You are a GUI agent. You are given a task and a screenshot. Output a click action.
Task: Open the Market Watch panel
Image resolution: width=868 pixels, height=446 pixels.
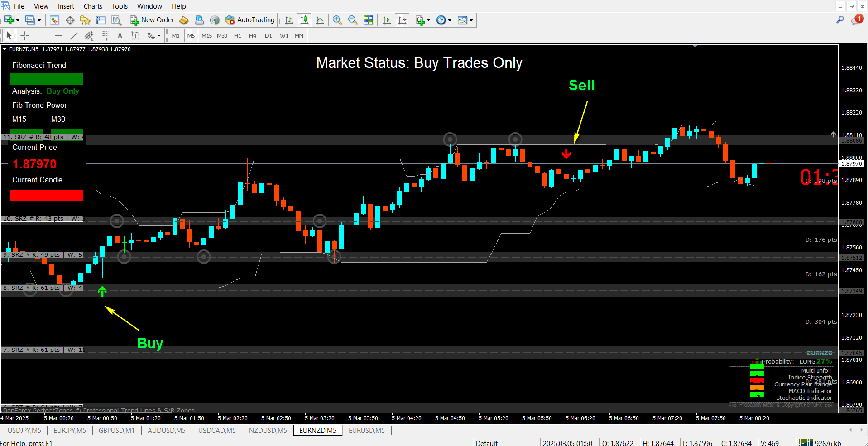pyautogui.click(x=54, y=20)
